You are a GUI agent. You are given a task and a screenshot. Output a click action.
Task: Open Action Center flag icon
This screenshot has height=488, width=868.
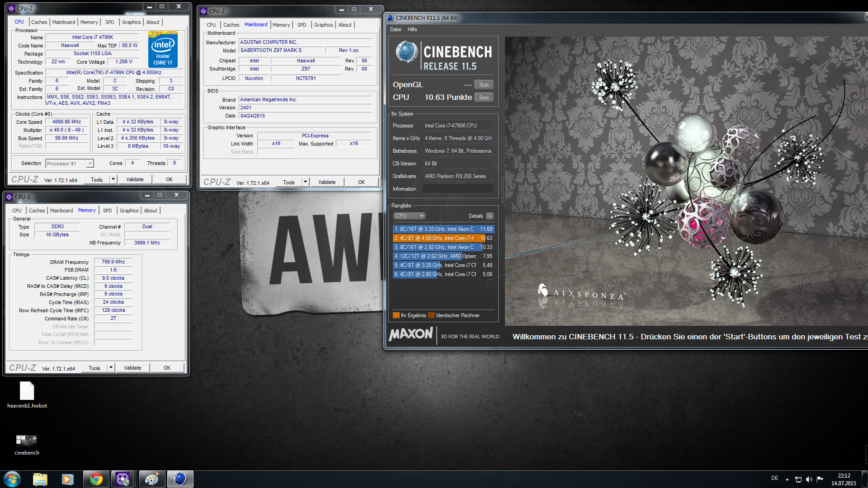tap(820, 479)
